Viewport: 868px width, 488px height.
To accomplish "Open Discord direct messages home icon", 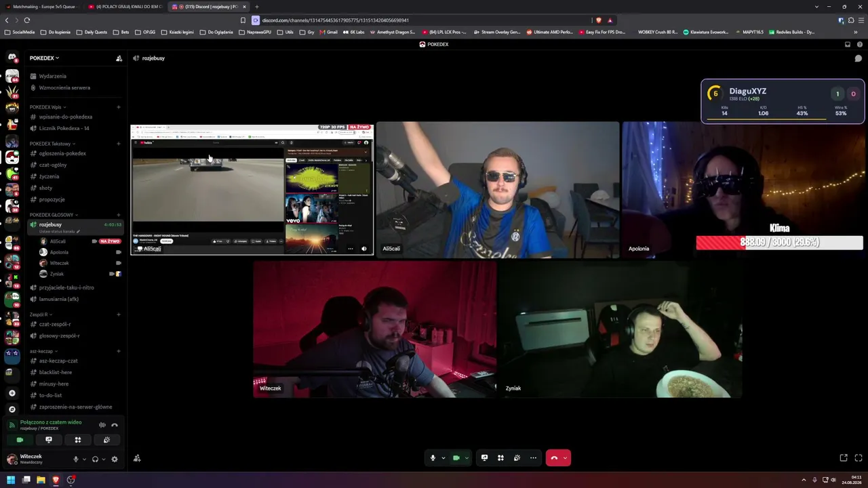I will pyautogui.click(x=12, y=58).
